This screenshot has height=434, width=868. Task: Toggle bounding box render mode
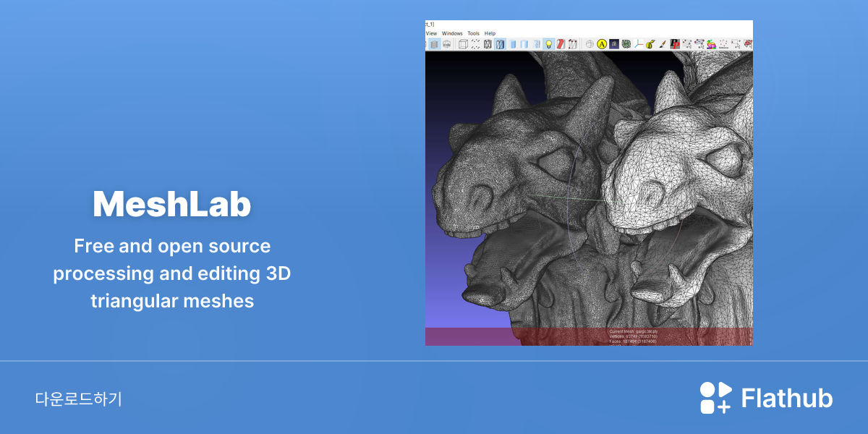(x=463, y=44)
